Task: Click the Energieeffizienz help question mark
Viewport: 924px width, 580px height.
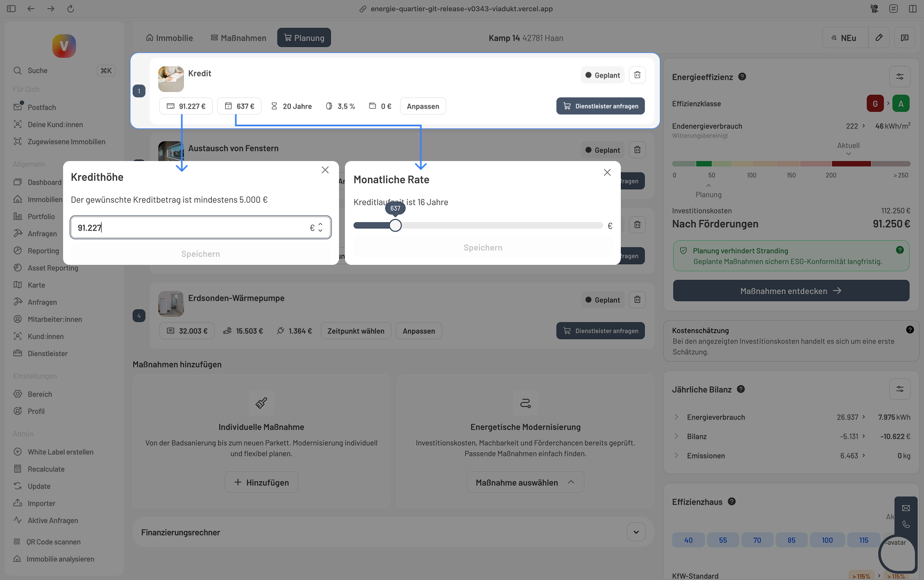Action: click(742, 77)
